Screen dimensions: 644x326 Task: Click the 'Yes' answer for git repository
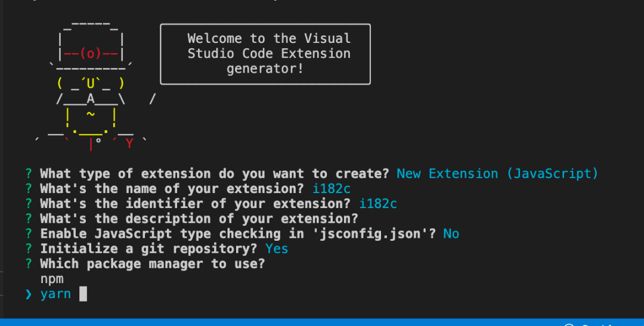(277, 249)
